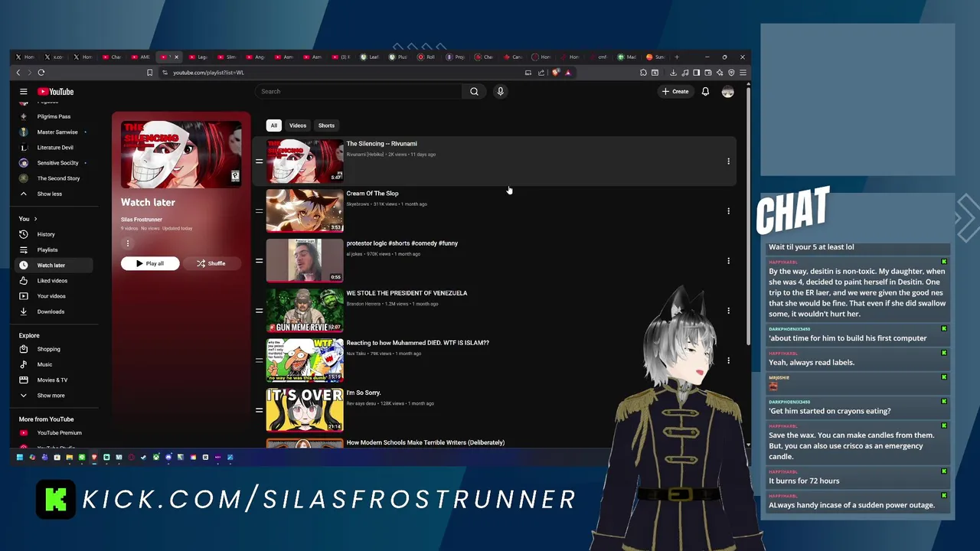This screenshot has width=980, height=551.
Task: Open the browser main menu icon
Action: (743, 73)
